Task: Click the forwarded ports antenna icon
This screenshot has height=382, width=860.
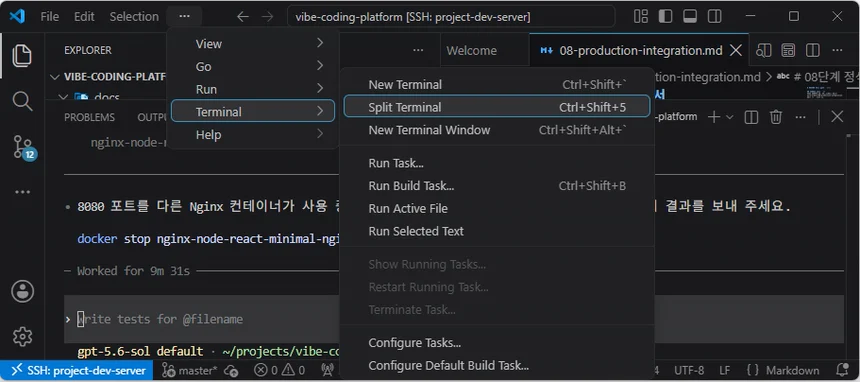Action: click(x=327, y=370)
